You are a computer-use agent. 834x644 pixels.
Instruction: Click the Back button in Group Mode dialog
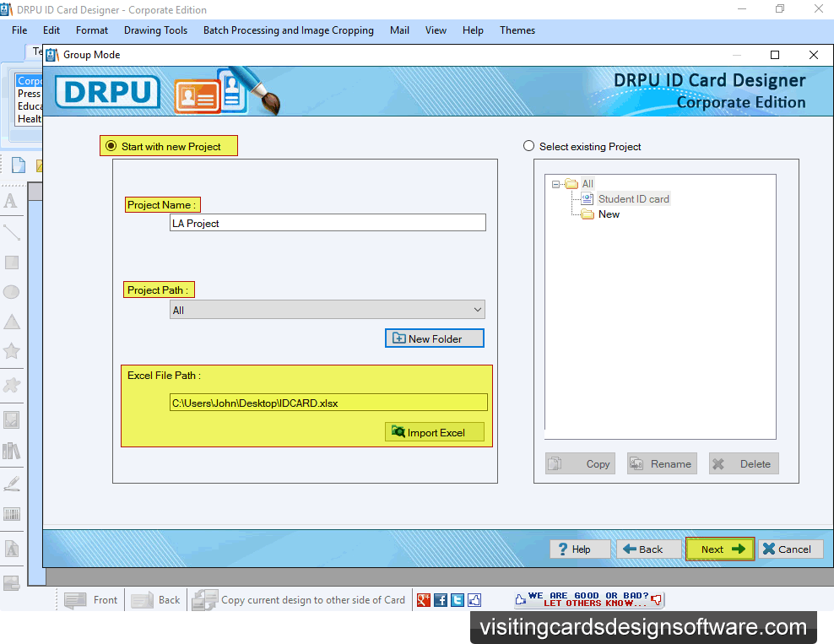649,549
